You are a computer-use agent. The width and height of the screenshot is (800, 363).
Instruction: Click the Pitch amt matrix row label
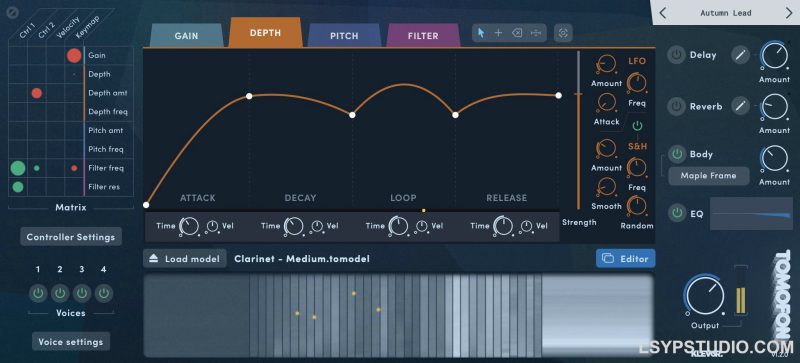(x=106, y=130)
